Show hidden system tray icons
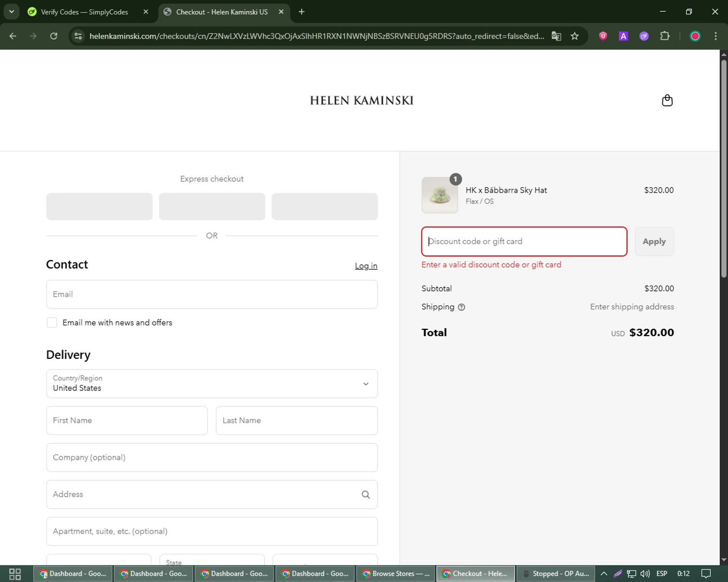The image size is (728, 582). pyautogui.click(x=604, y=574)
